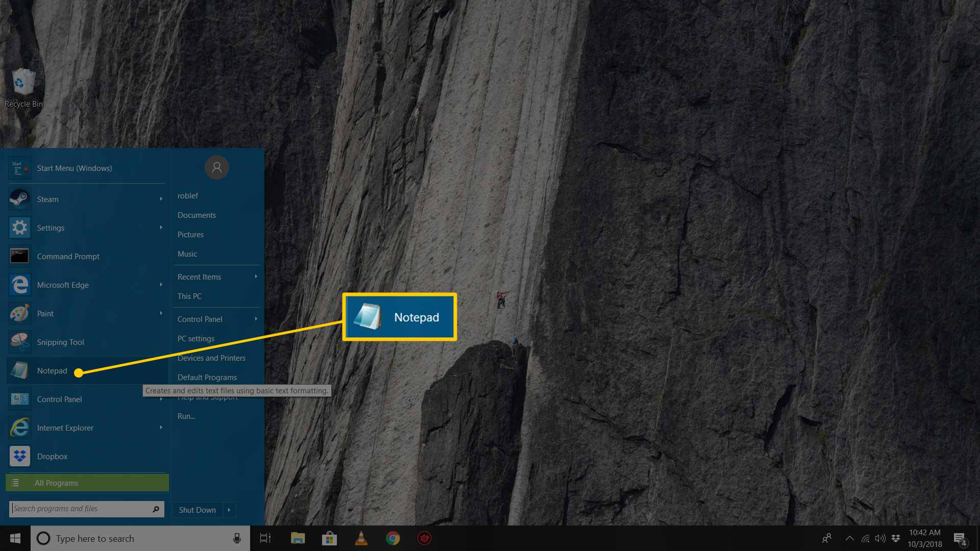Open All Programs menu

click(87, 482)
